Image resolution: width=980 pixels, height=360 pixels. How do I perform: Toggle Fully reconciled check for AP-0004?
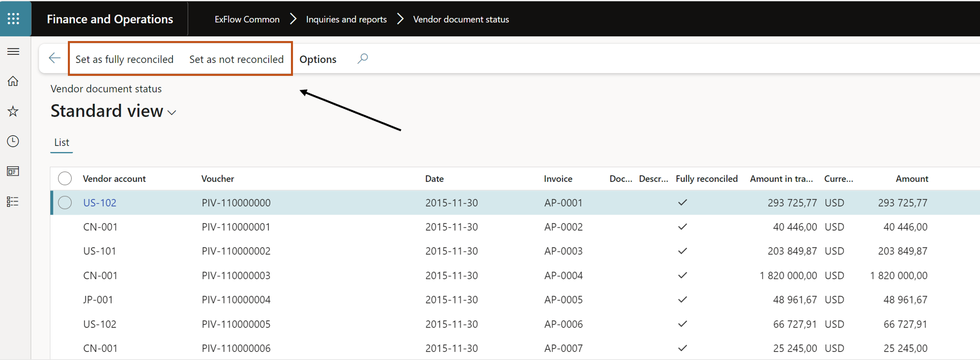click(682, 275)
